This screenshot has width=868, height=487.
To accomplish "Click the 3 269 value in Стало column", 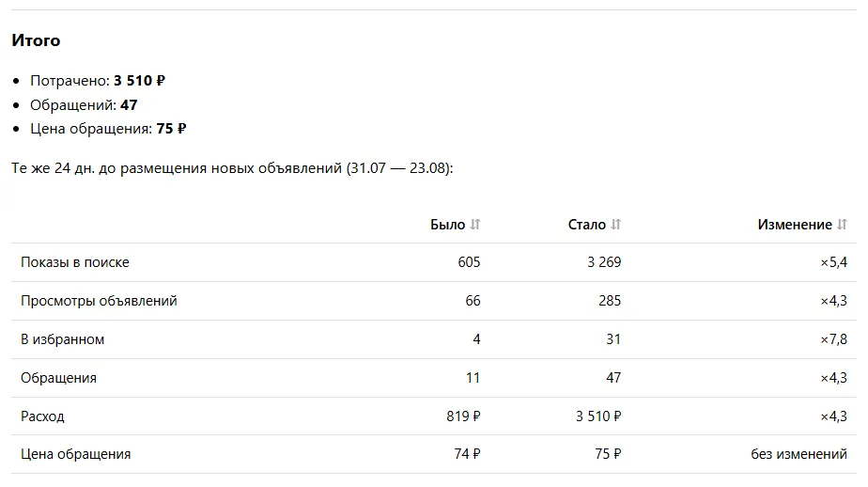I will coord(604,262).
